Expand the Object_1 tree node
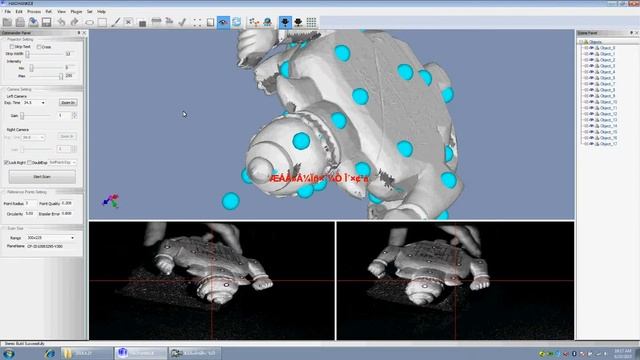 pos(586,54)
